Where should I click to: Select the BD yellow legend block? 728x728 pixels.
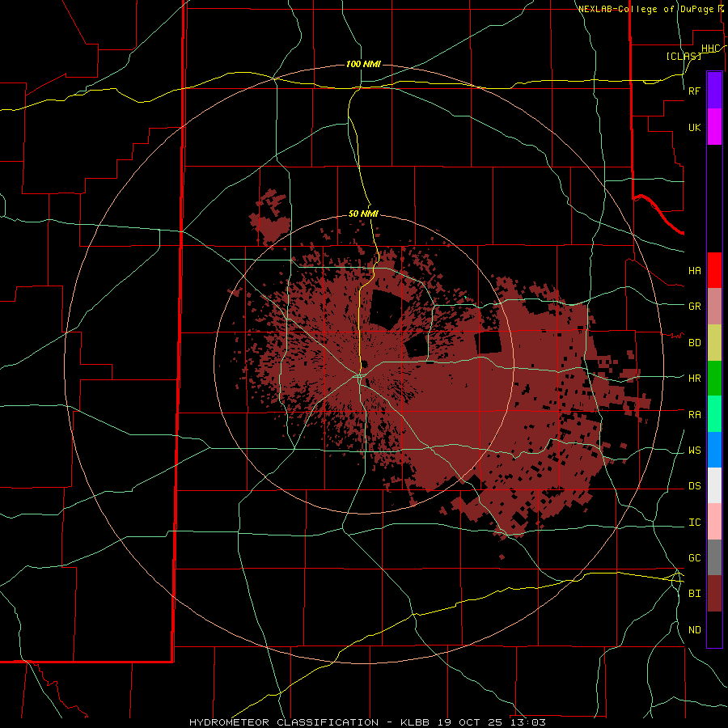714,343
